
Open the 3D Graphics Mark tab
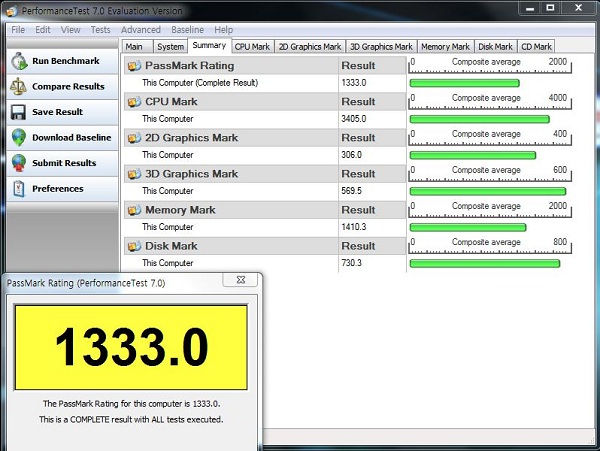(x=382, y=47)
